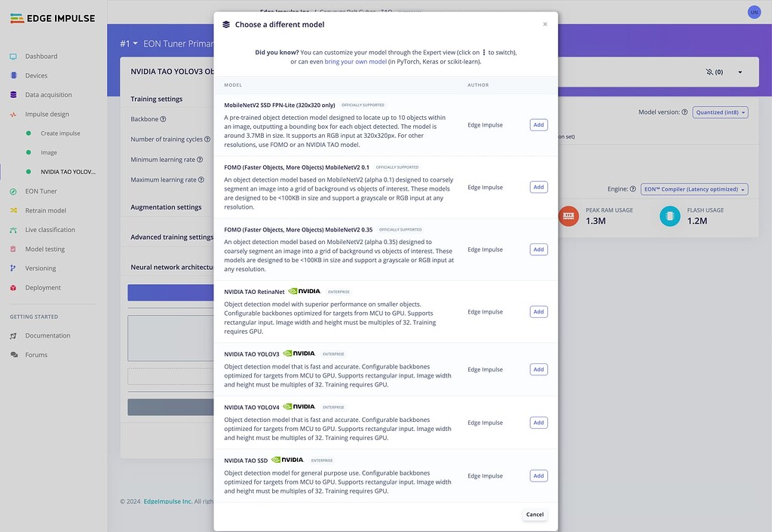Click the Deployment package icon

pos(14,288)
